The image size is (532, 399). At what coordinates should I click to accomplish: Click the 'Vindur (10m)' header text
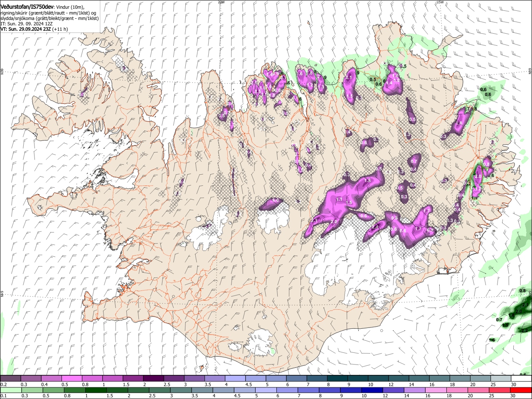pos(70,7)
